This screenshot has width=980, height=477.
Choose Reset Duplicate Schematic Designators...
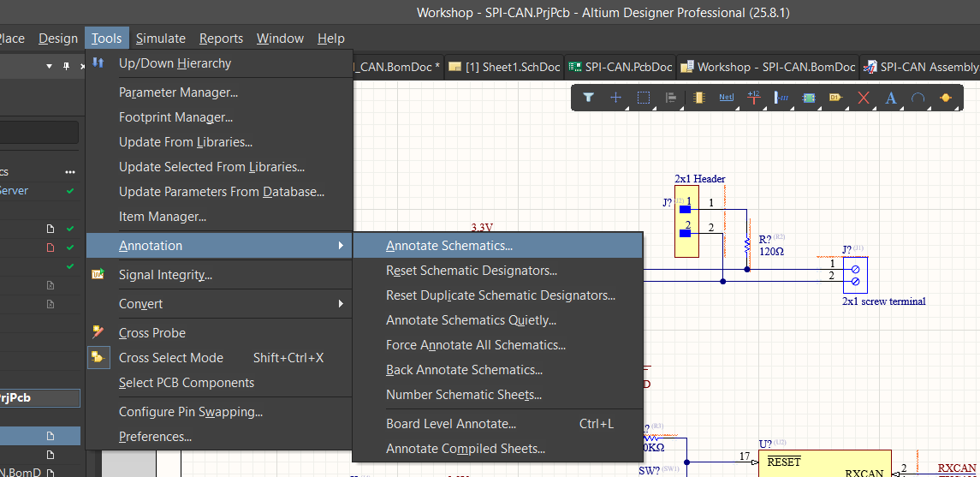coord(498,295)
